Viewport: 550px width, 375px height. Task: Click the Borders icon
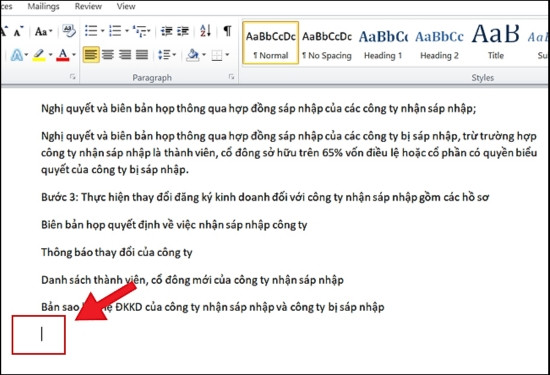point(217,55)
